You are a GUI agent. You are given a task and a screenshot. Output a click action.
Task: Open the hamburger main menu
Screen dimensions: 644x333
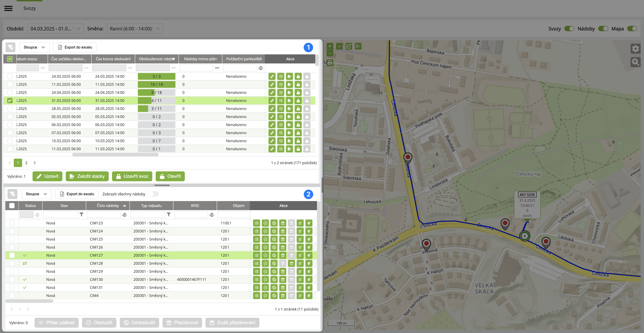coord(8,8)
